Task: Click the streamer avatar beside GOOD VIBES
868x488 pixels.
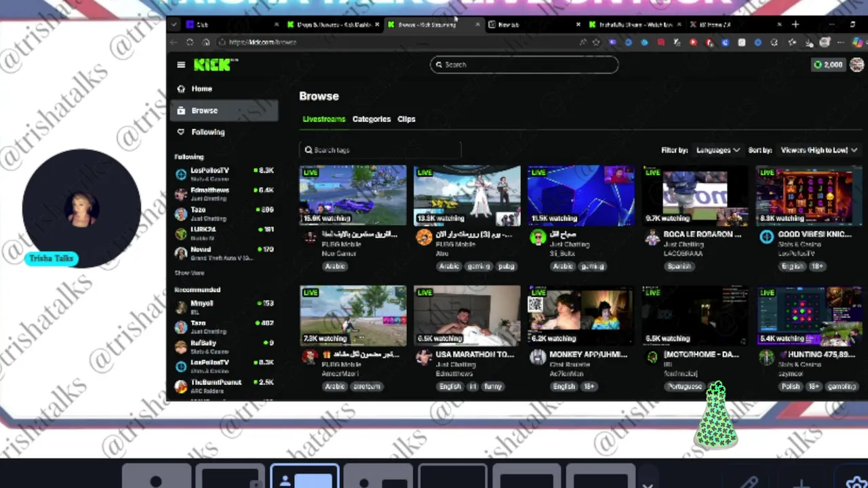Action: [x=766, y=237]
